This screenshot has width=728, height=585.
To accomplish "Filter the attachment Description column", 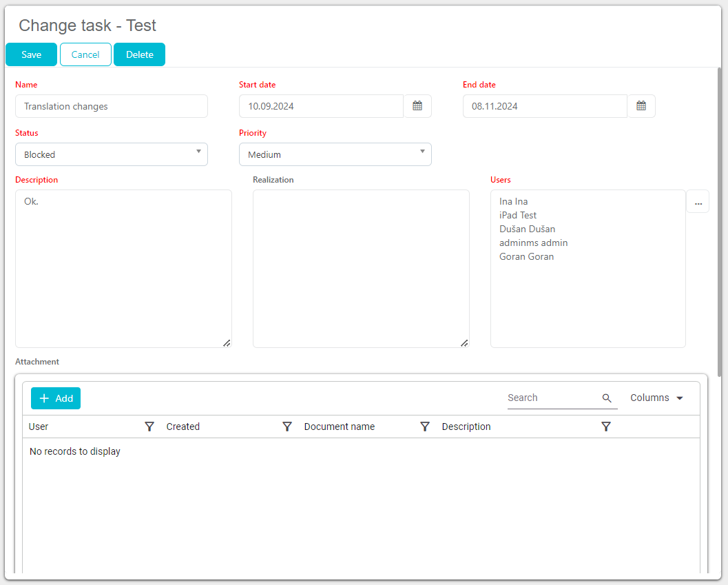I will coord(605,427).
